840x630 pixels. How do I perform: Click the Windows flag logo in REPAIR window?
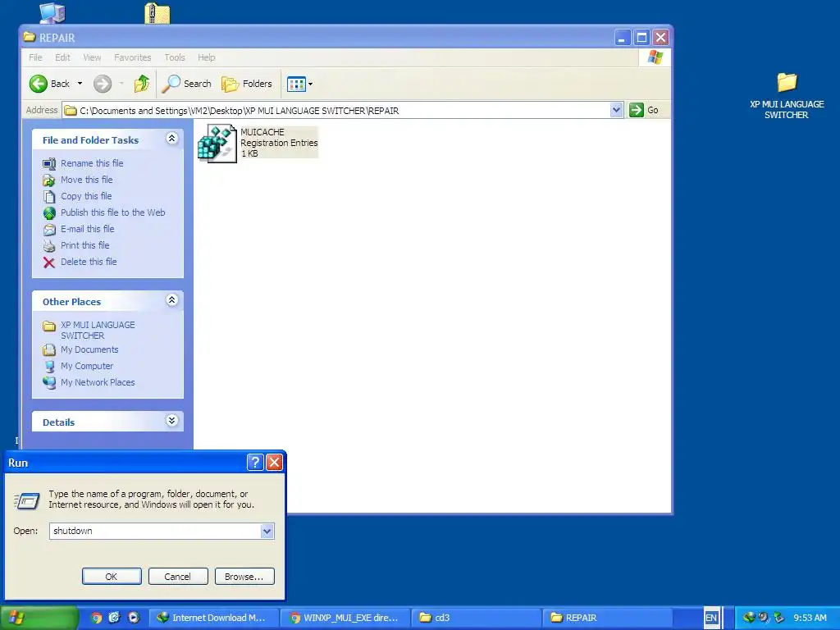pyautogui.click(x=655, y=57)
